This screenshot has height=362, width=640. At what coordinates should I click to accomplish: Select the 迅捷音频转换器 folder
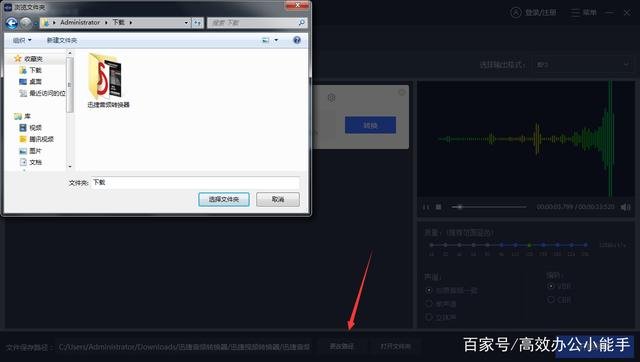pyautogui.click(x=108, y=81)
